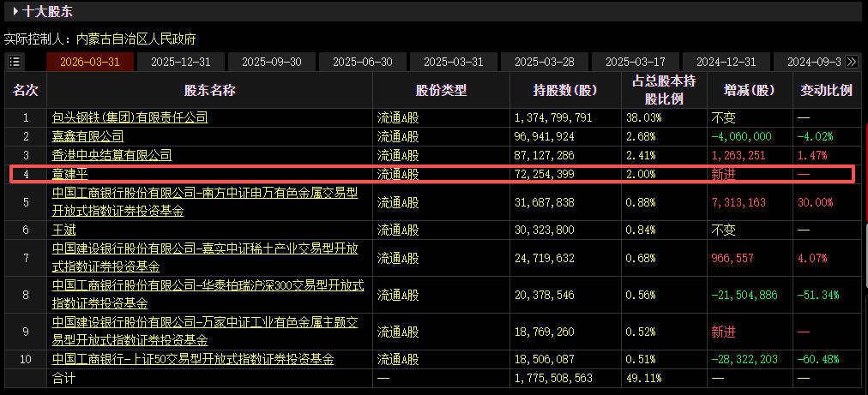The image size is (868, 395).
Task: Collapse the 十大股东 section triangle
Action: (x=16, y=11)
